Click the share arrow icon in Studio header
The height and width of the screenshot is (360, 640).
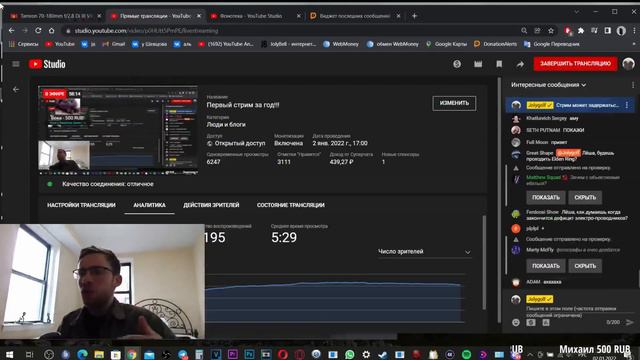coord(520,64)
